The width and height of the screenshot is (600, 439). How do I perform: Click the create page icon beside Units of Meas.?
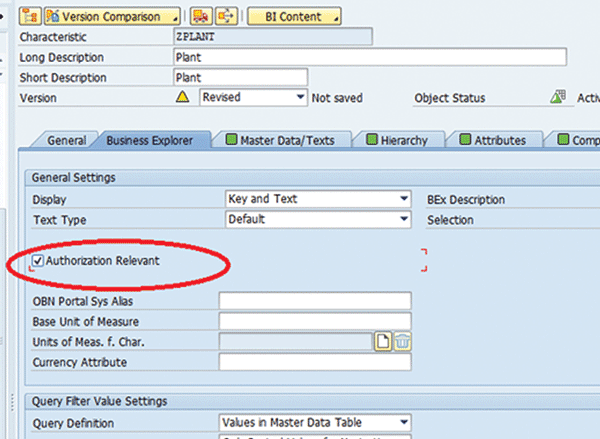(x=383, y=342)
